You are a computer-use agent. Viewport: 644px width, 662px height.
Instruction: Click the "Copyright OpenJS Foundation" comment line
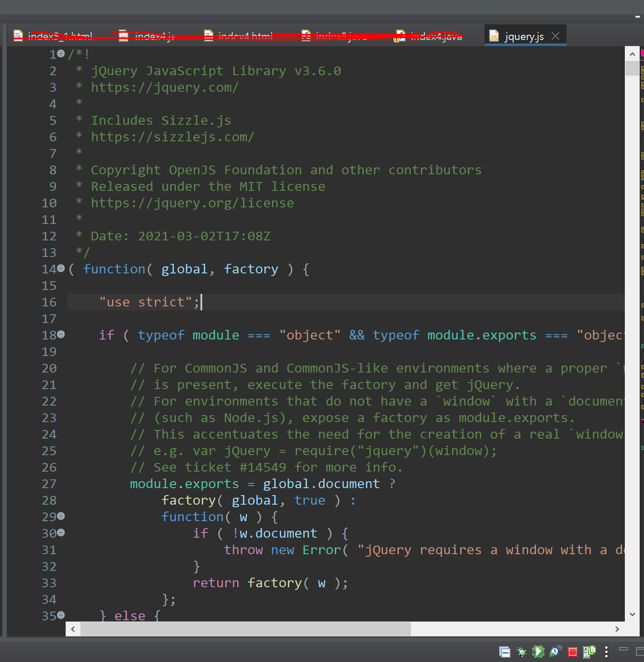pos(286,170)
